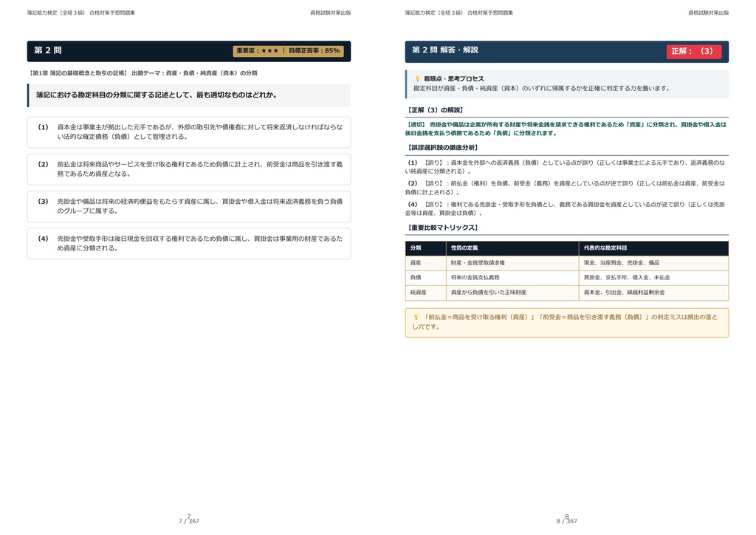The height and width of the screenshot is (535, 756).
Task: Click the right page header 簿記能力検定（全経３級）合格対策予想問題集
Action: coord(459,13)
